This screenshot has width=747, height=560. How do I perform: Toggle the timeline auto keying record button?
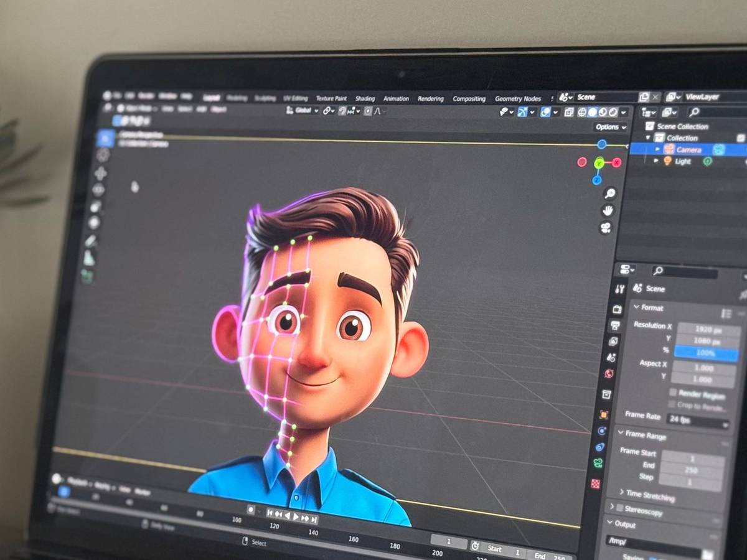point(251,509)
